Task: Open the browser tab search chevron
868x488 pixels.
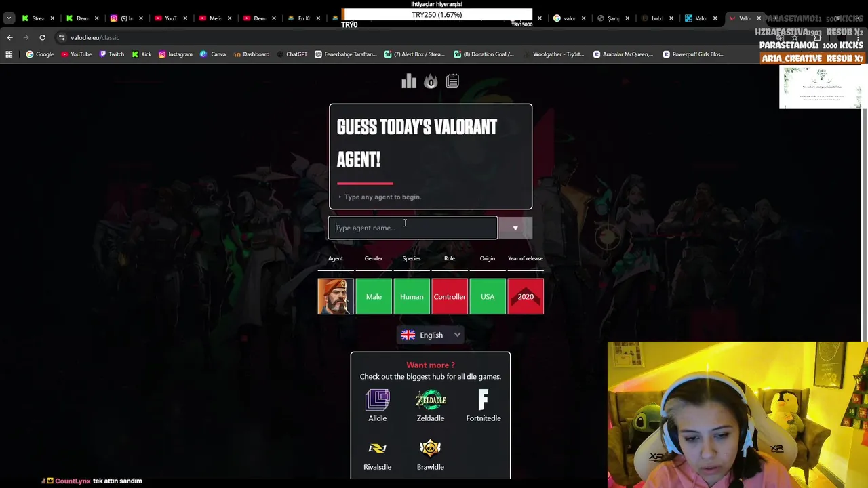Action: [9, 18]
